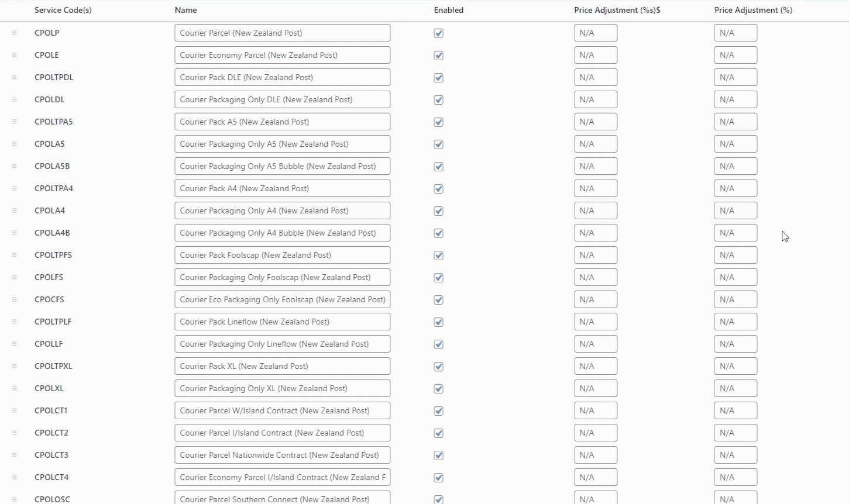Grab the drag handle for CPOLP row
The image size is (849, 504).
14,33
